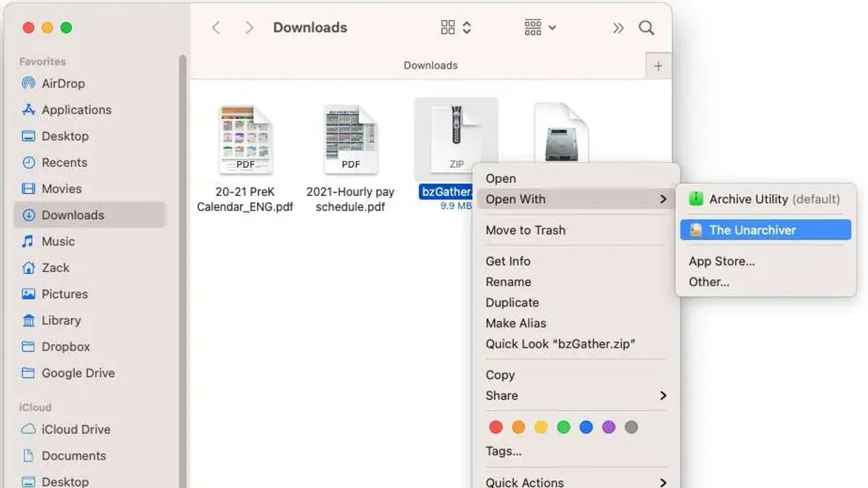
Task: Choose Make Alias
Action: tap(576, 323)
